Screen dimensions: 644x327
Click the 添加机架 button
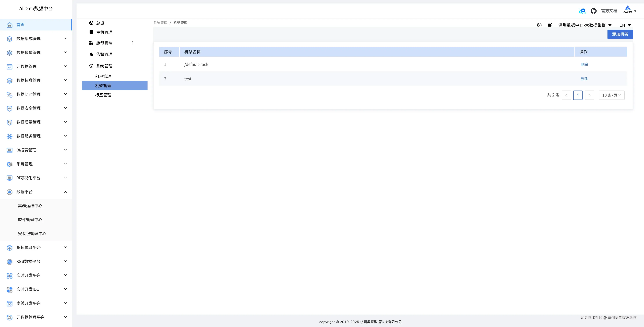(x=620, y=34)
